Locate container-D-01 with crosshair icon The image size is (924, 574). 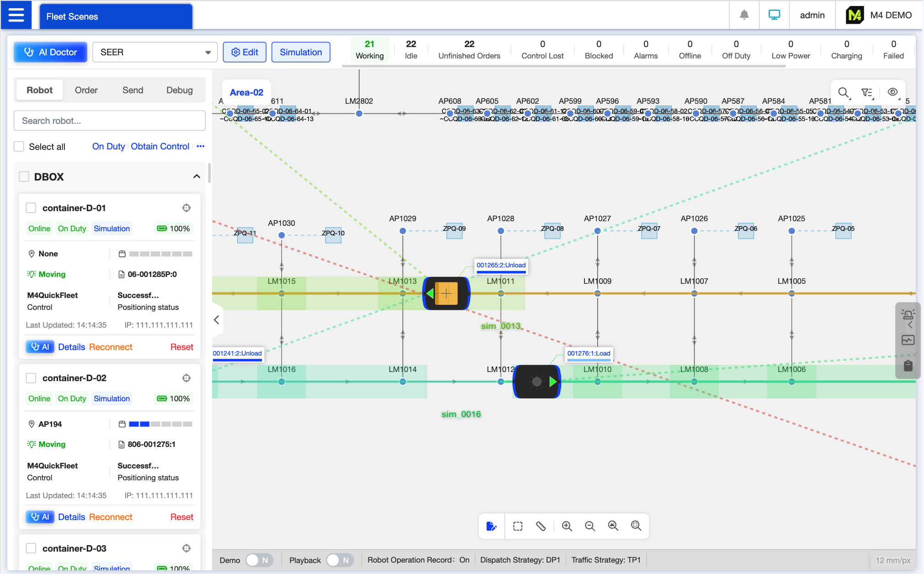point(186,208)
